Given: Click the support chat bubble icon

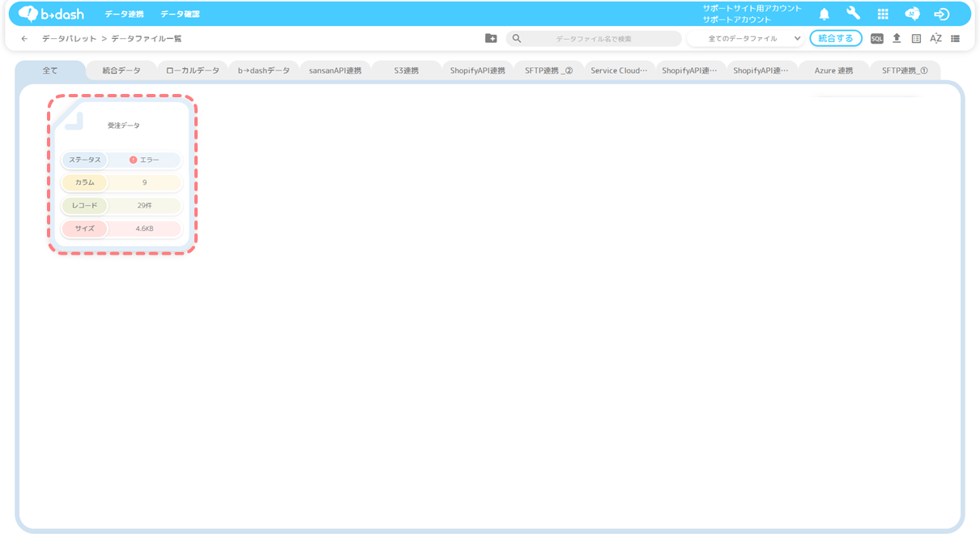Looking at the screenshot, I should (912, 14).
